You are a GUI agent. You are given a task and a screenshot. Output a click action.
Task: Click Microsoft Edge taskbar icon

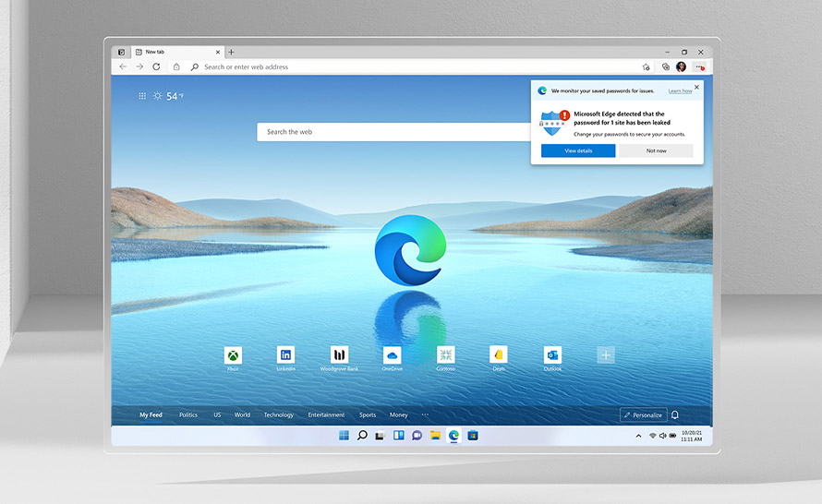[454, 436]
